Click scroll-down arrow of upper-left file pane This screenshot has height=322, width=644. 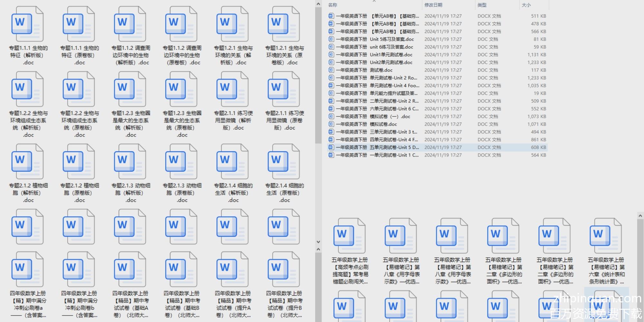click(x=318, y=242)
